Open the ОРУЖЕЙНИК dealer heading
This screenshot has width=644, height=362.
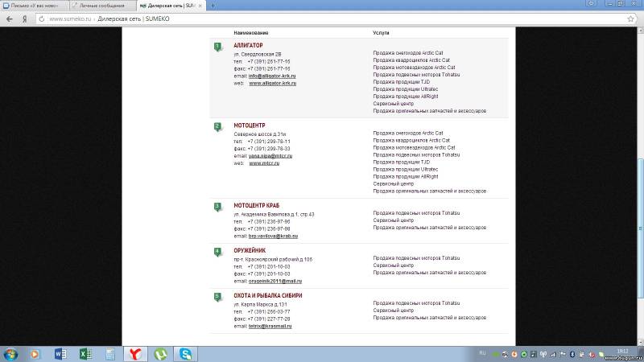[250, 251]
